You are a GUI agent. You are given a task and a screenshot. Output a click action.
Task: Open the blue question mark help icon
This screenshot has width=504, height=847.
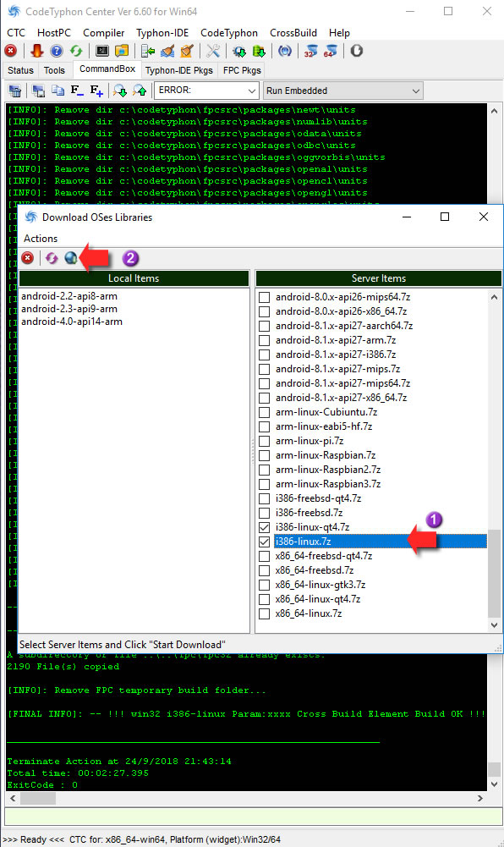pyautogui.click(x=56, y=51)
